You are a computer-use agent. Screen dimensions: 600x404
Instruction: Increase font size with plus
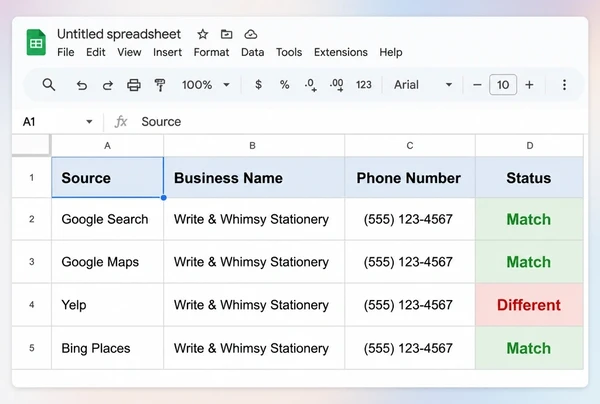(529, 85)
